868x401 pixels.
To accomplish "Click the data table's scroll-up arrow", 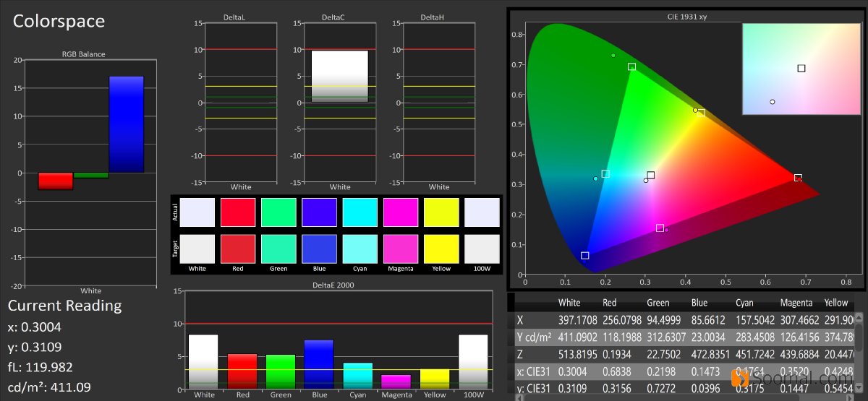I will click(x=859, y=319).
